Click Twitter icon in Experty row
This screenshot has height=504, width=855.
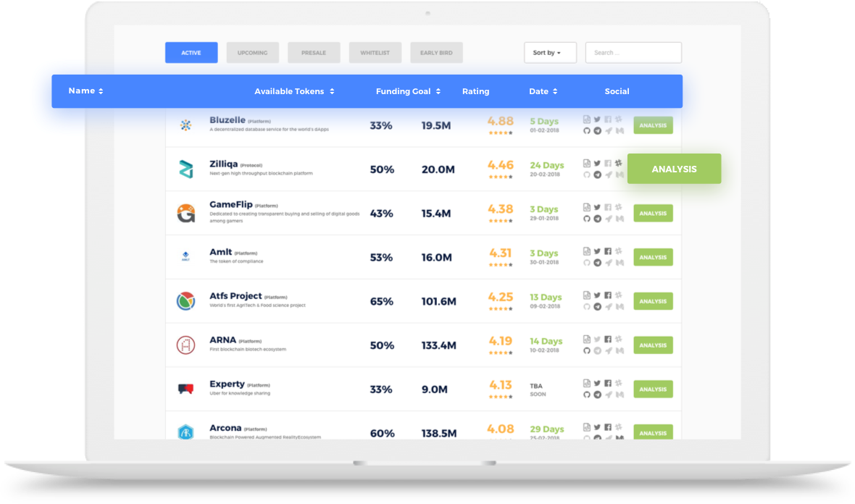[597, 384]
